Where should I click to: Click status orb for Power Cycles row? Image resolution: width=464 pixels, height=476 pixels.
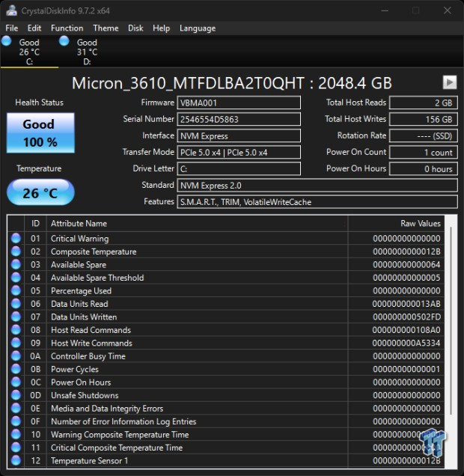click(16, 369)
